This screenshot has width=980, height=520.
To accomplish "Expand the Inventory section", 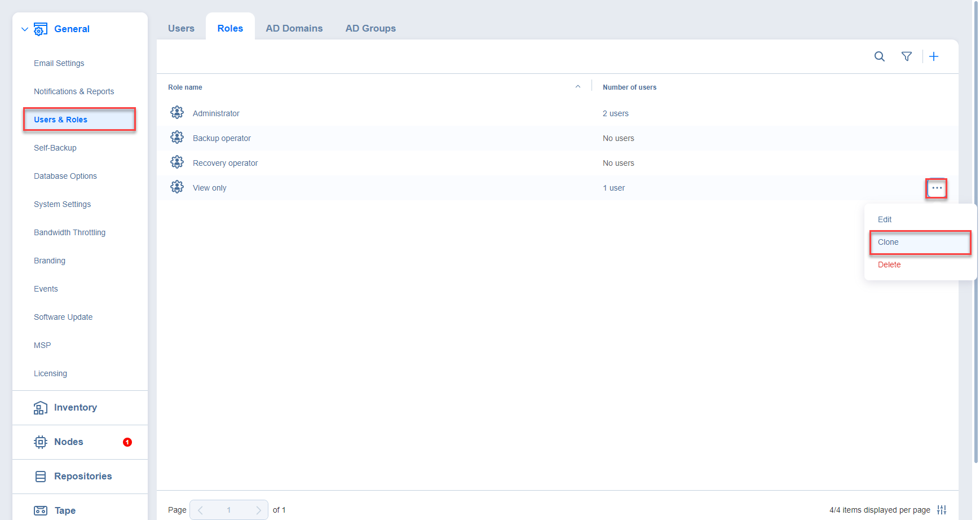I will (x=75, y=408).
